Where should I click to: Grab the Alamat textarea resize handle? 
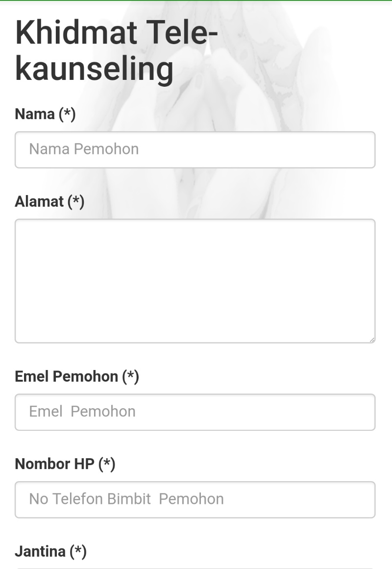click(372, 340)
